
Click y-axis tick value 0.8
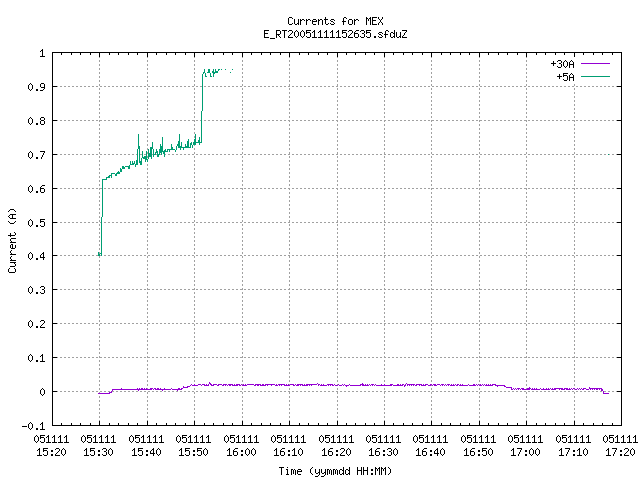[x=36, y=121]
